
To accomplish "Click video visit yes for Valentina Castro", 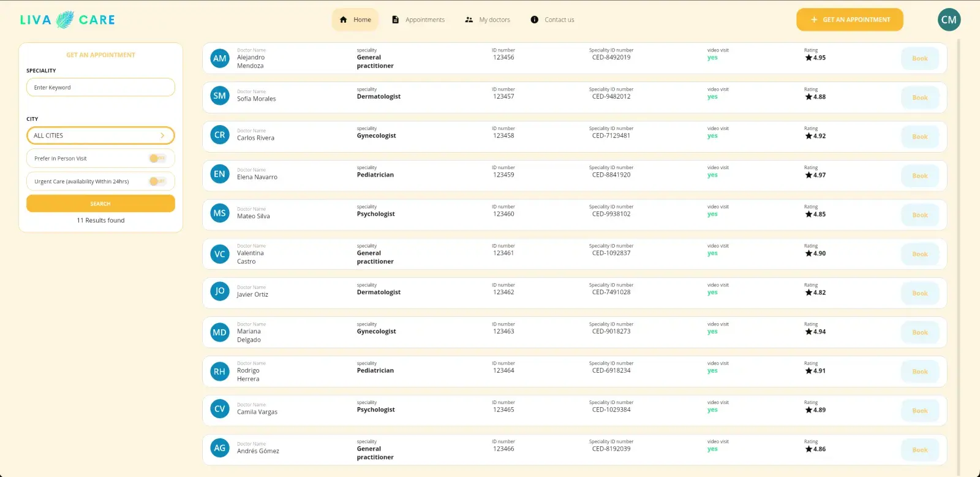I will pyautogui.click(x=712, y=253).
